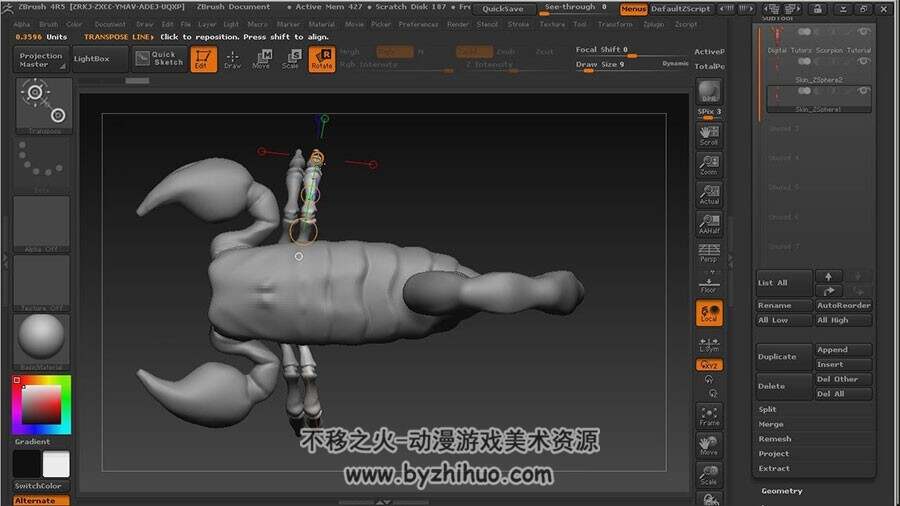Click the Rename subtool button
This screenshot has width=900, height=506.
(x=784, y=306)
